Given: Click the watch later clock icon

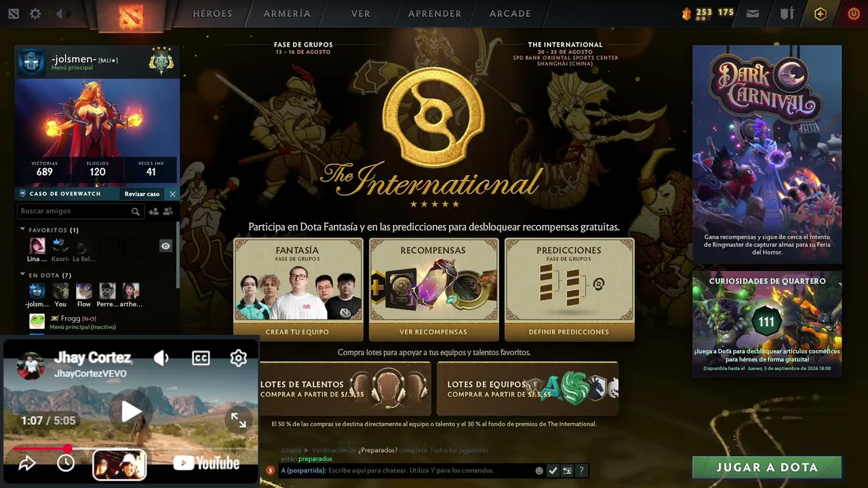Looking at the screenshot, I should click(66, 463).
